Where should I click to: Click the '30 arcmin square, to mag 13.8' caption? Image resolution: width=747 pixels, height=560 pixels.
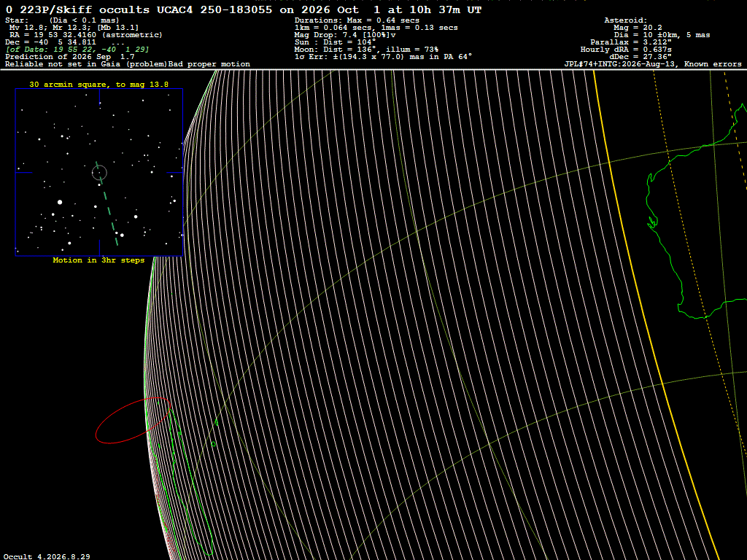pos(98,85)
